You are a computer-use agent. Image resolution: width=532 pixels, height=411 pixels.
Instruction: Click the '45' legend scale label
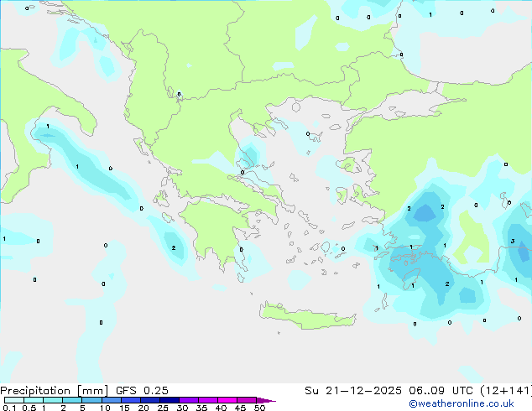click(x=241, y=408)
